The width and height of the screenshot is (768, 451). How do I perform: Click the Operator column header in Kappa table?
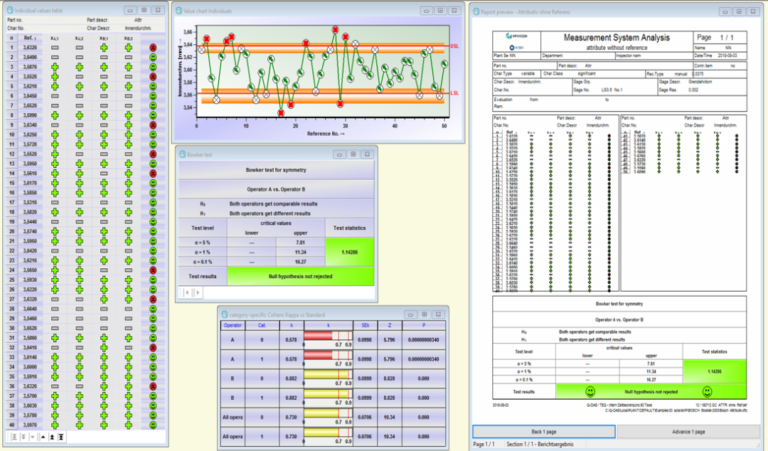tap(233, 325)
